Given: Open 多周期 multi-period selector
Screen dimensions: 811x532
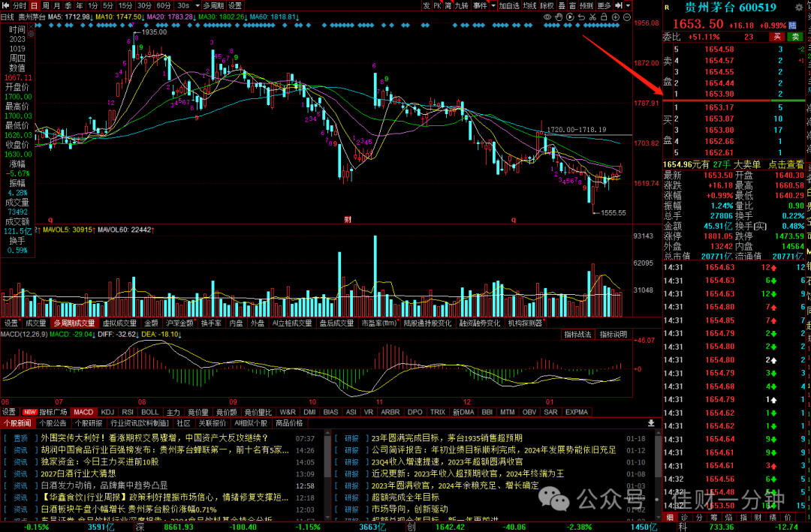Looking at the screenshot, I should (213, 5).
